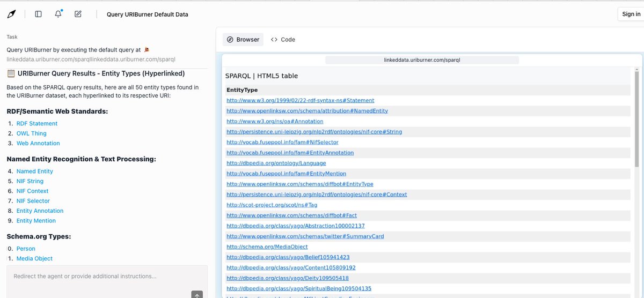Screen dimensions: 644x298
Task: Switch to the Browser tab
Action: [x=243, y=40]
